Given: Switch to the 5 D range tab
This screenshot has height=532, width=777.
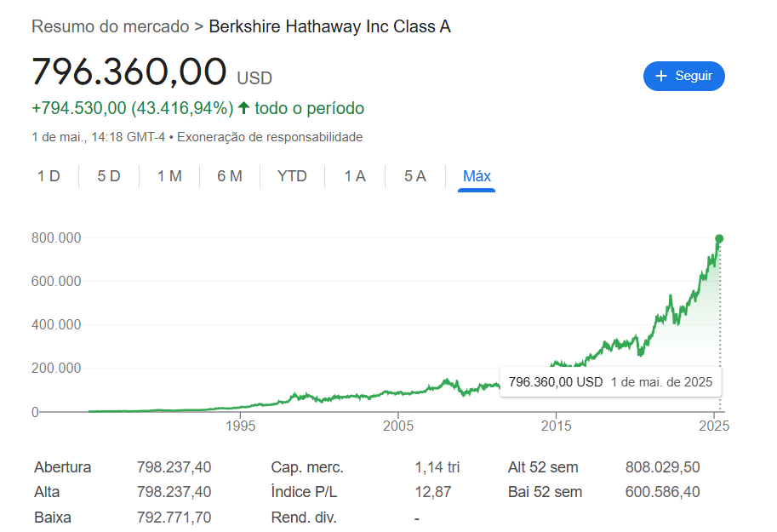Looking at the screenshot, I should click(109, 176).
